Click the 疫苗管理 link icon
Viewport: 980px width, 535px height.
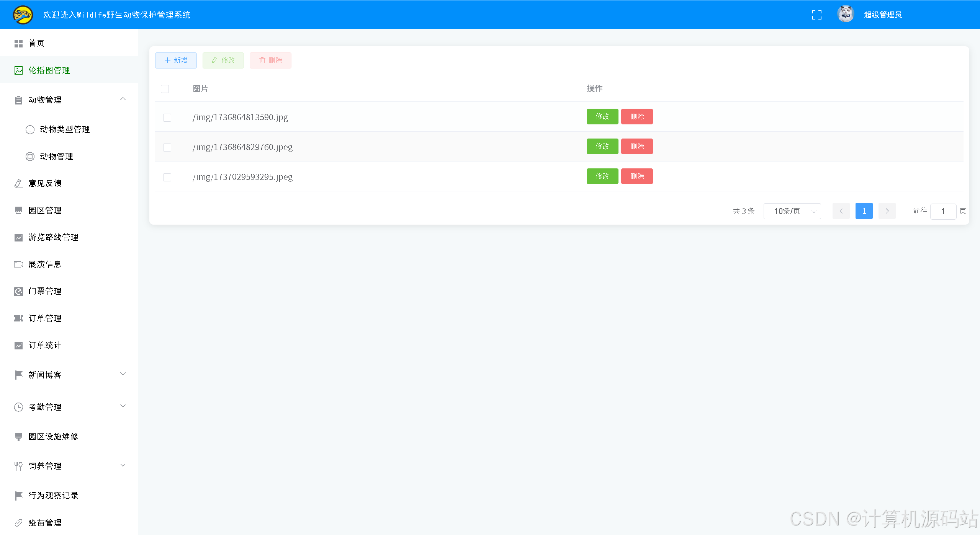pos(18,523)
